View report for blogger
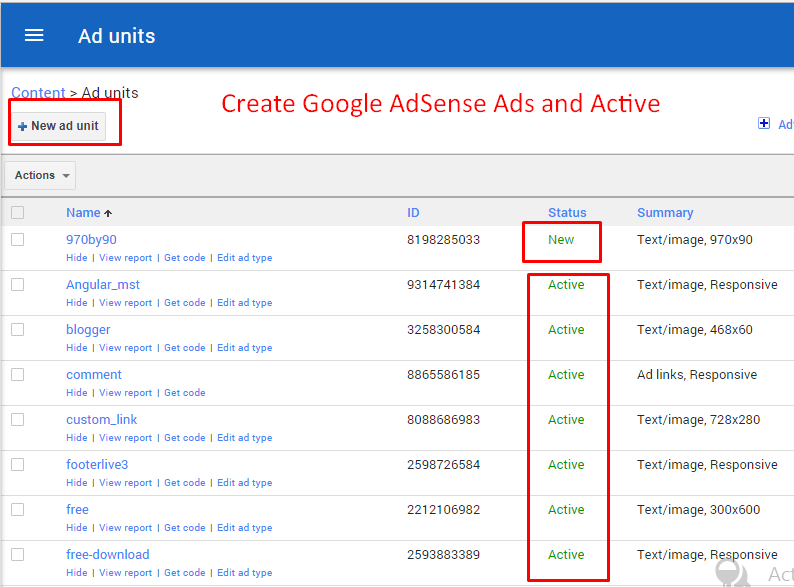The image size is (794, 587). [x=126, y=348]
